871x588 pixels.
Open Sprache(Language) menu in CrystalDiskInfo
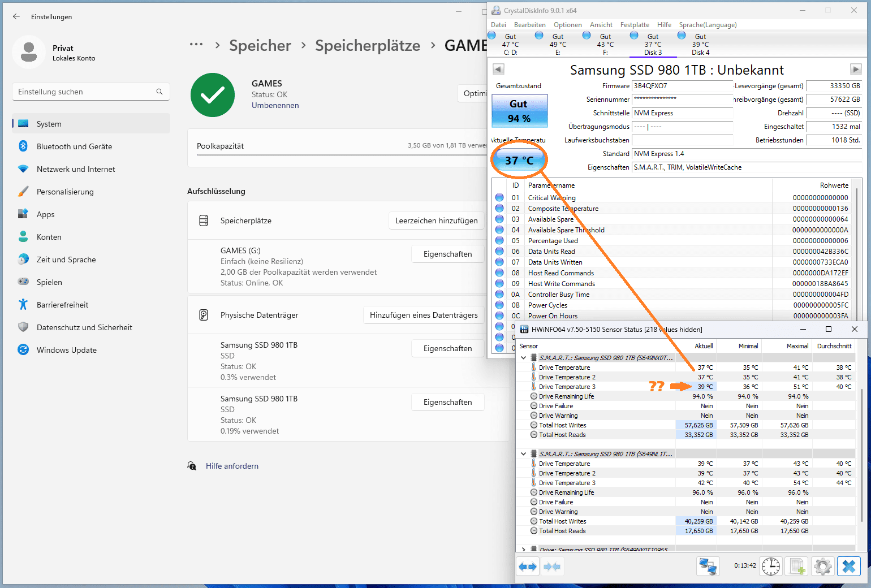pos(708,25)
